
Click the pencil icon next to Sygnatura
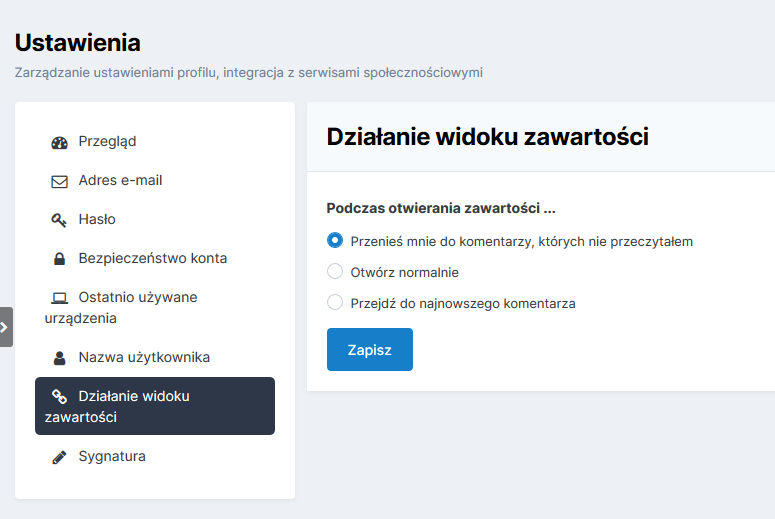tap(59, 457)
